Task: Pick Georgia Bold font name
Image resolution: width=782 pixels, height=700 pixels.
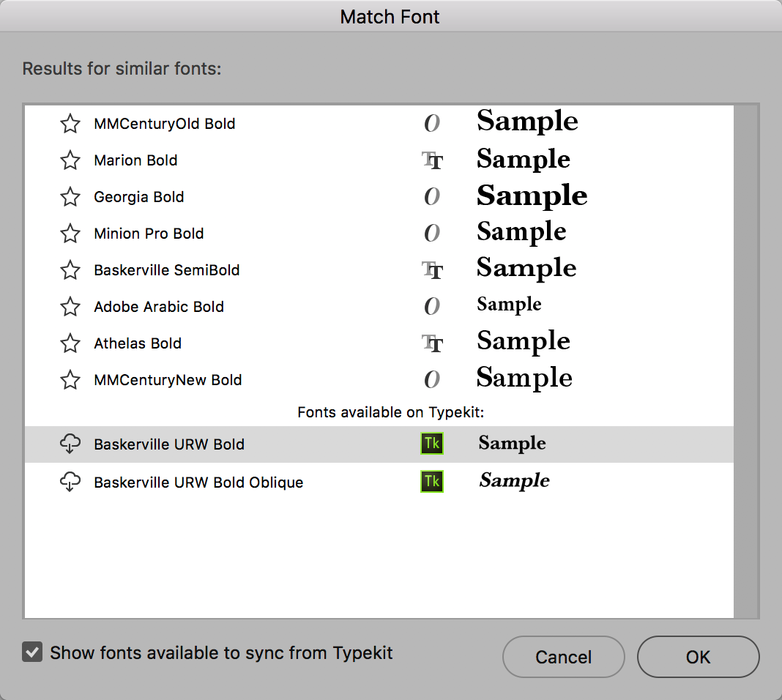Action: pos(139,197)
